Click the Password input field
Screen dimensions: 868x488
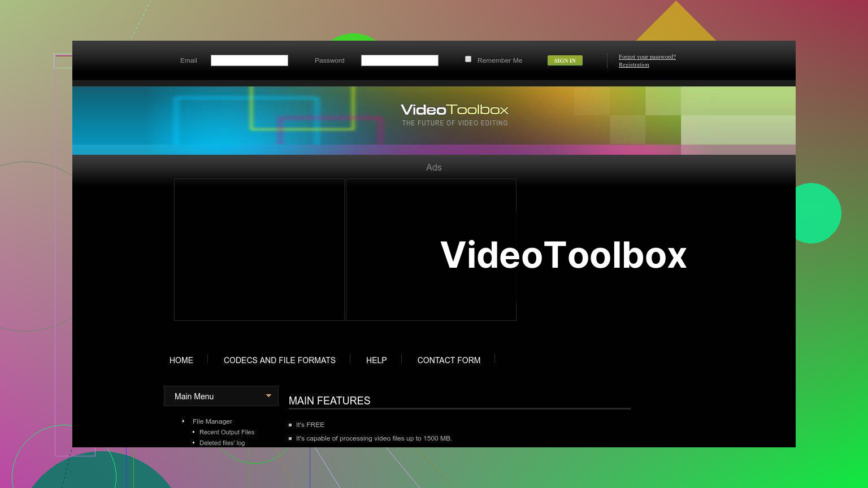[x=400, y=60]
